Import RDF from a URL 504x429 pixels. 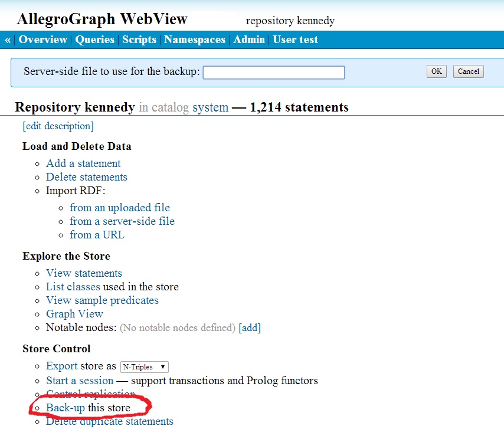pyautogui.click(x=97, y=235)
